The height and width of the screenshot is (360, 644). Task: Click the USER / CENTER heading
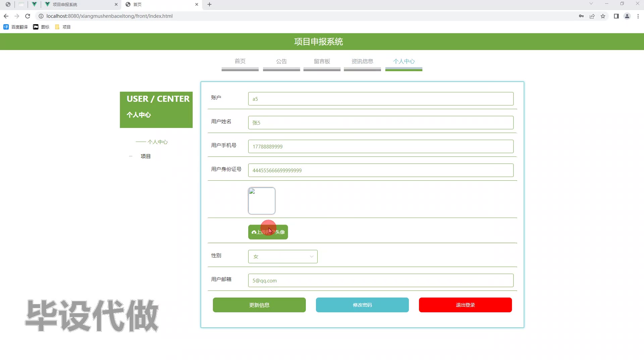click(x=158, y=99)
